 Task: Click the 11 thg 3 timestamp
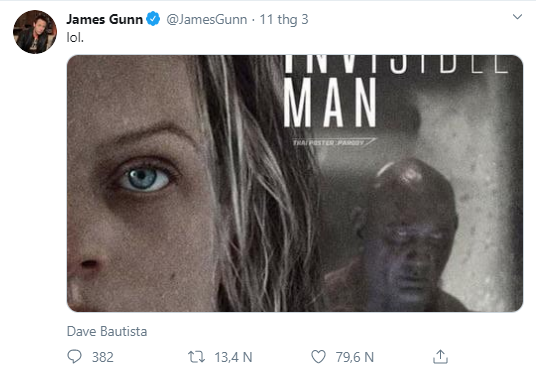tap(284, 19)
